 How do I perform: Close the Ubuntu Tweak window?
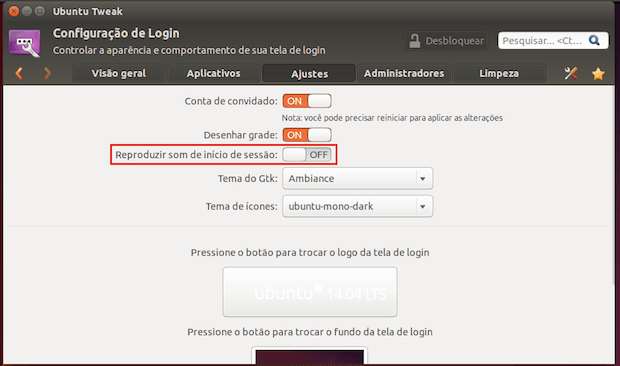pyautogui.click(x=14, y=11)
